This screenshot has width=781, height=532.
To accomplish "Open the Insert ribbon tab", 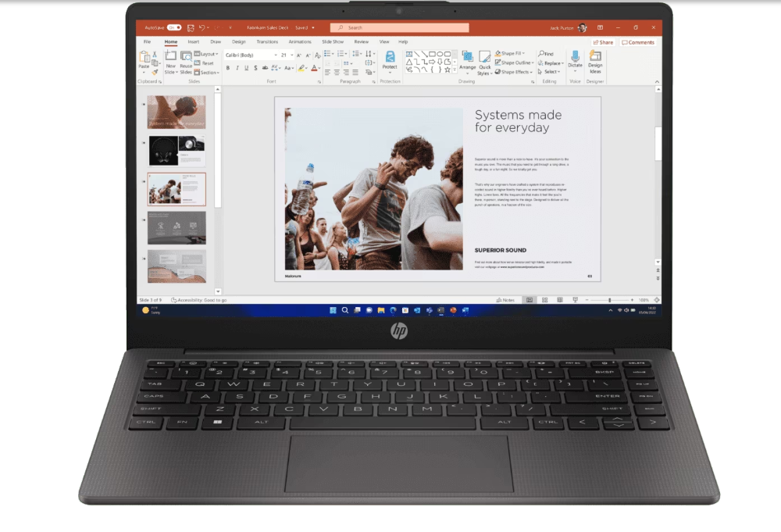I will point(193,41).
